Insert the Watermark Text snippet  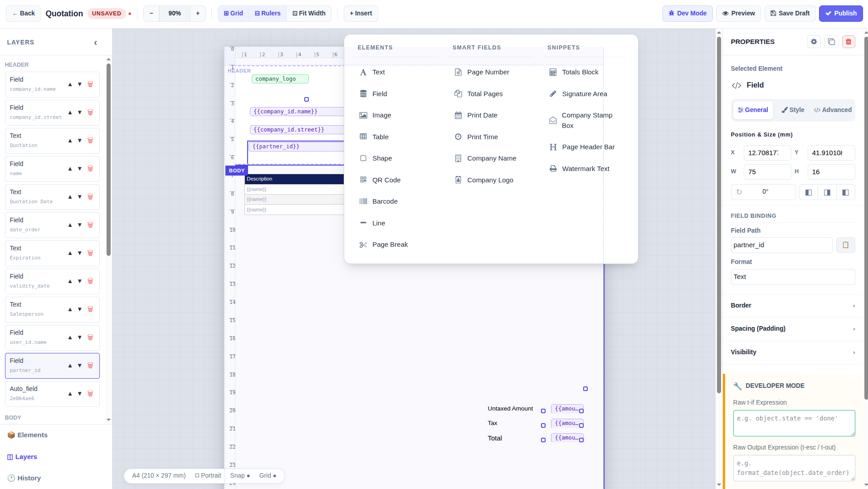point(580,169)
